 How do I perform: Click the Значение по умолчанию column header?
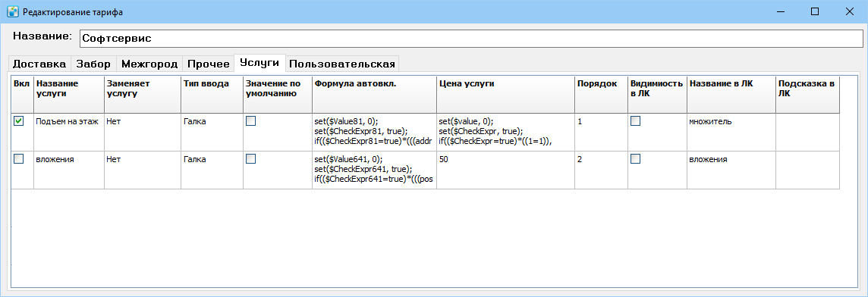pos(278,94)
